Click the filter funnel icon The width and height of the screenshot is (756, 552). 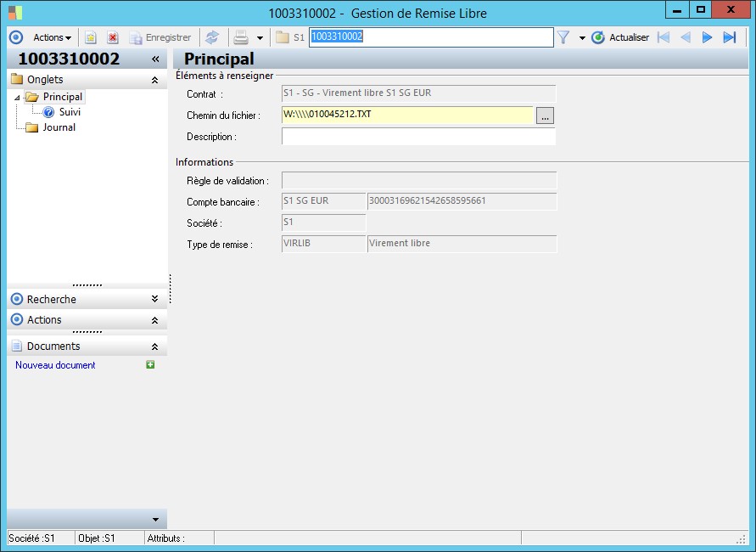tap(563, 37)
